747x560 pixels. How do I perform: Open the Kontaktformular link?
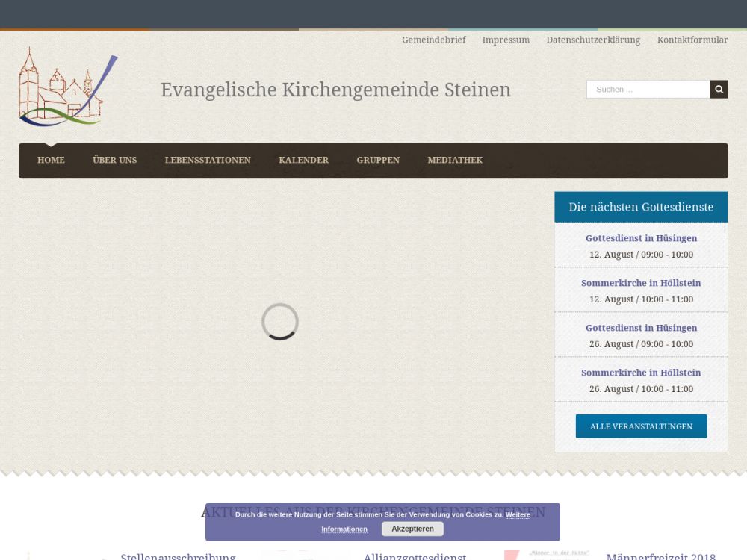(x=692, y=40)
